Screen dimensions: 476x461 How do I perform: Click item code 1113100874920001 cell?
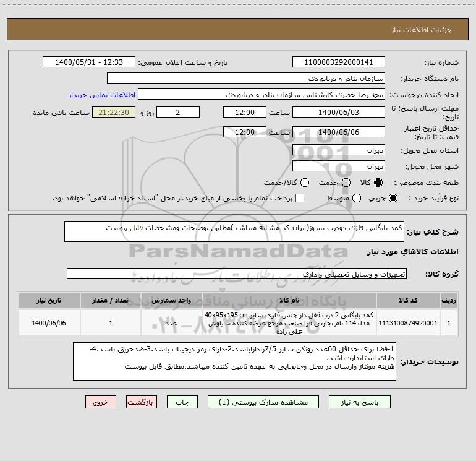pyautogui.click(x=408, y=323)
